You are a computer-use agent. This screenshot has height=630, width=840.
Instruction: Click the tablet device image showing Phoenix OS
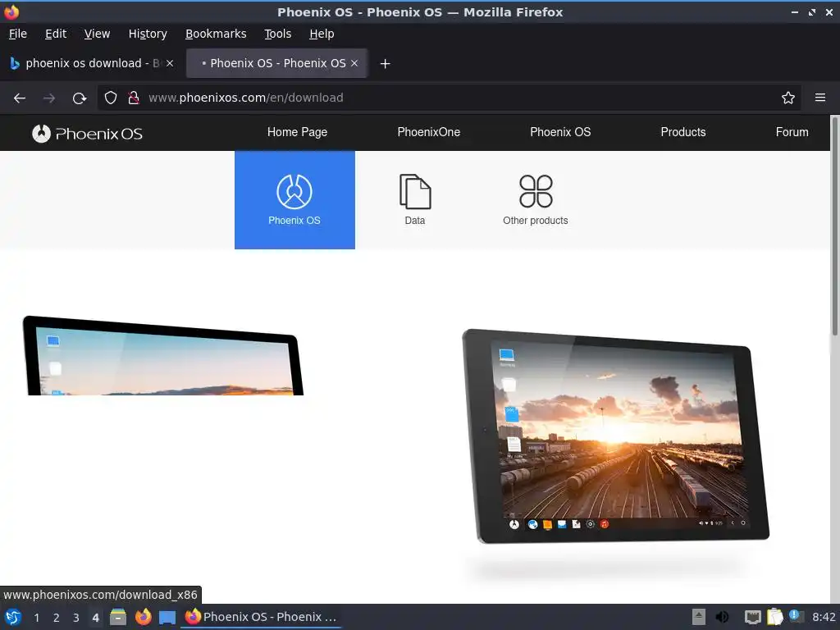pos(615,436)
